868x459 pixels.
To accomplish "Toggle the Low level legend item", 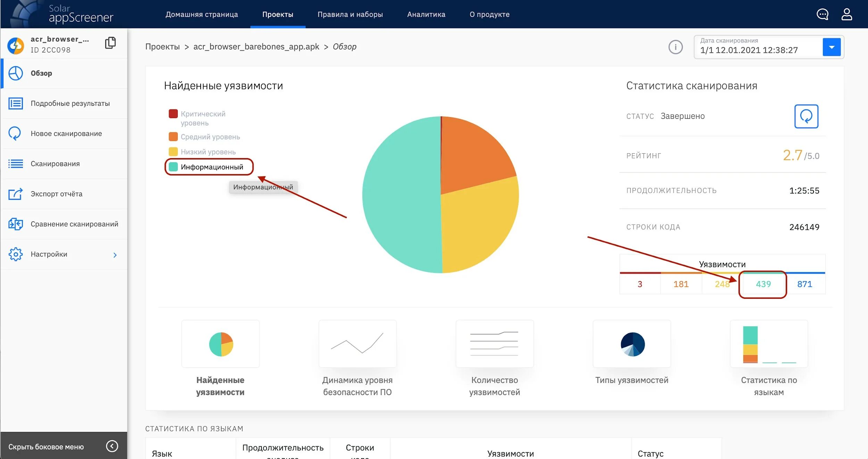I will 208,152.
